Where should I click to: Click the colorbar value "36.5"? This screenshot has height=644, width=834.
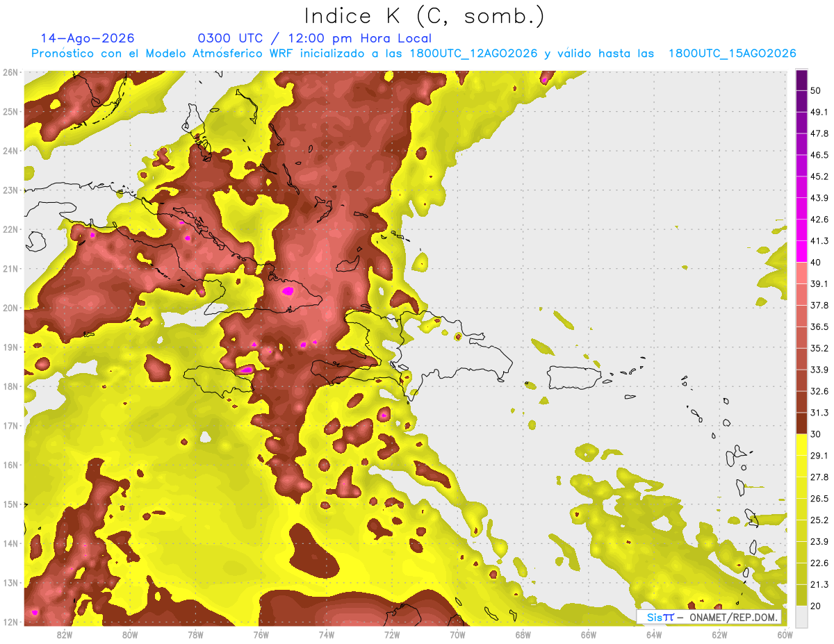[820, 327]
